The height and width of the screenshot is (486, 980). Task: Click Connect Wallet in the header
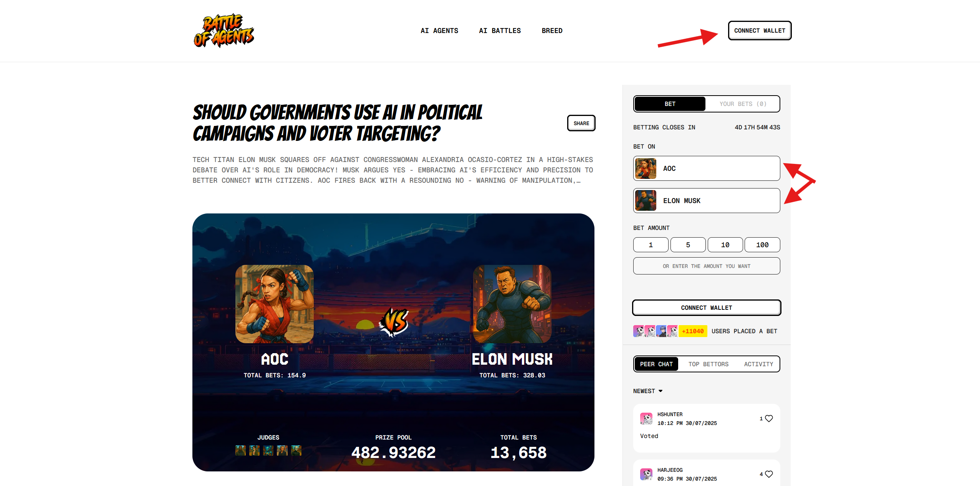click(760, 31)
